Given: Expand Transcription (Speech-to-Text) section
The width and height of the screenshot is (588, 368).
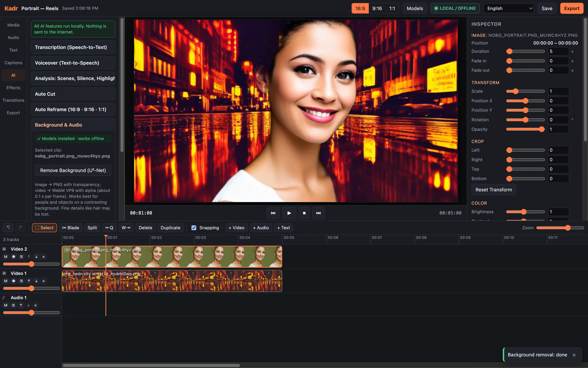Looking at the screenshot, I should (73, 47).
